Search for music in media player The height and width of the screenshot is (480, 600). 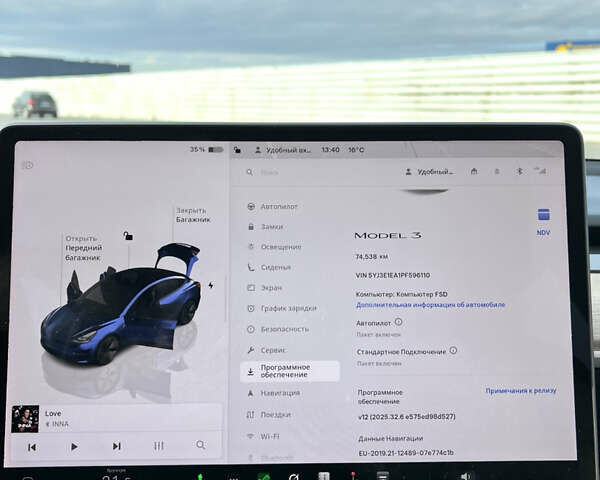tap(201, 445)
